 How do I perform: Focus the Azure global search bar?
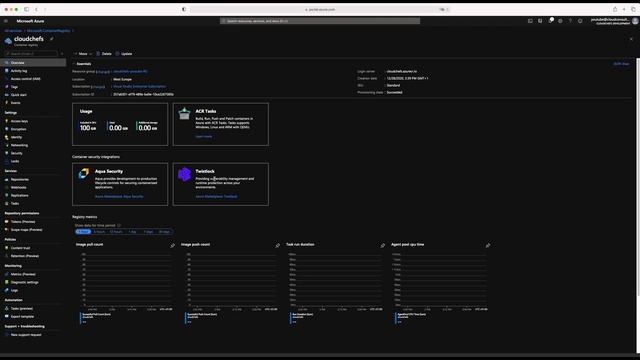coord(320,21)
